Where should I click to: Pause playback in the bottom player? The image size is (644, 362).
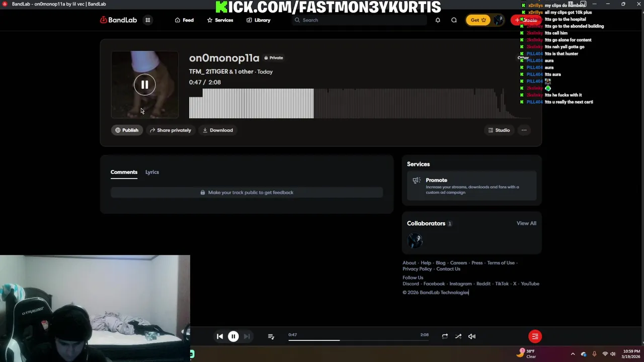tap(233, 336)
